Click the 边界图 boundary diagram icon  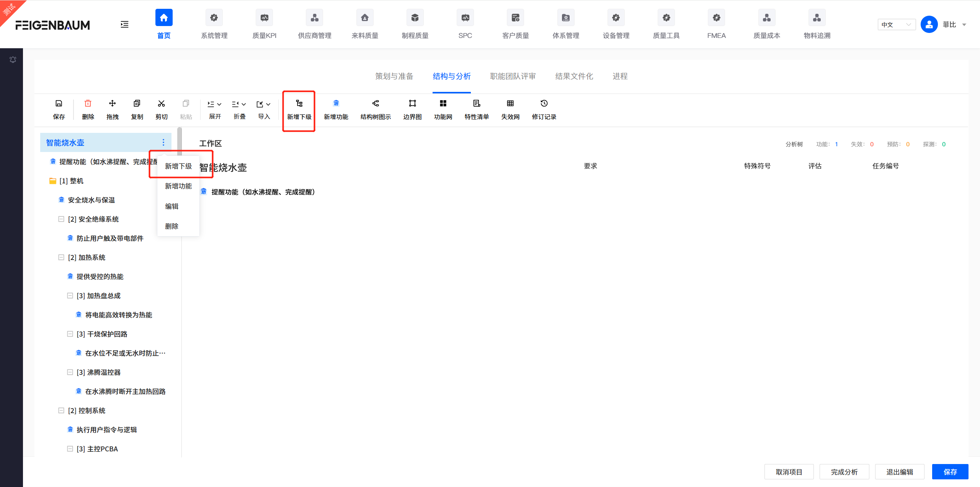(x=412, y=108)
